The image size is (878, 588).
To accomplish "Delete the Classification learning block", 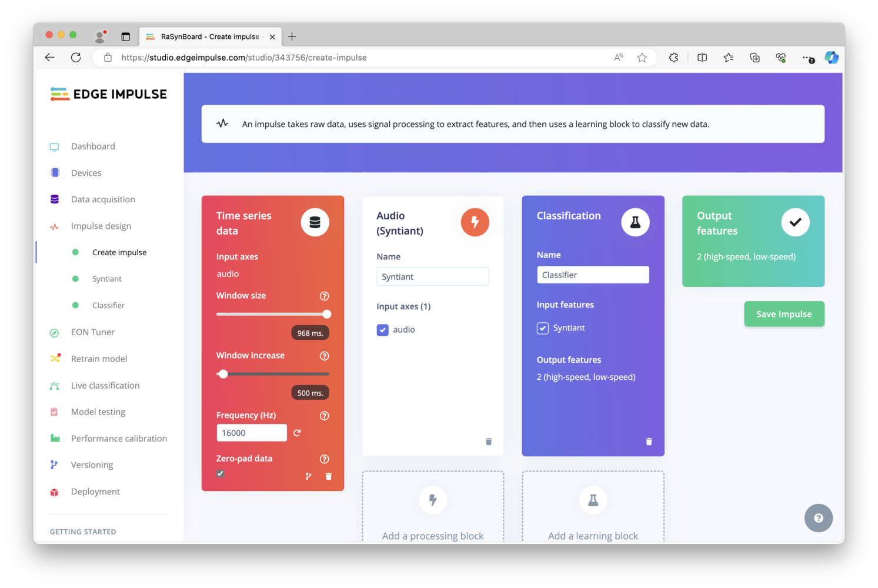I will tap(649, 442).
